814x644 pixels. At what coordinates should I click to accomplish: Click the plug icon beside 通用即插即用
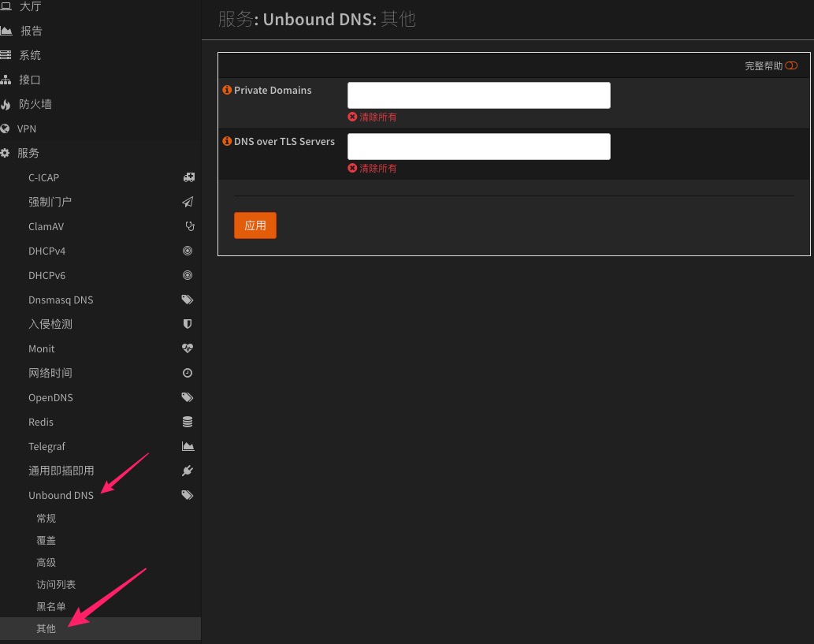[188, 471]
